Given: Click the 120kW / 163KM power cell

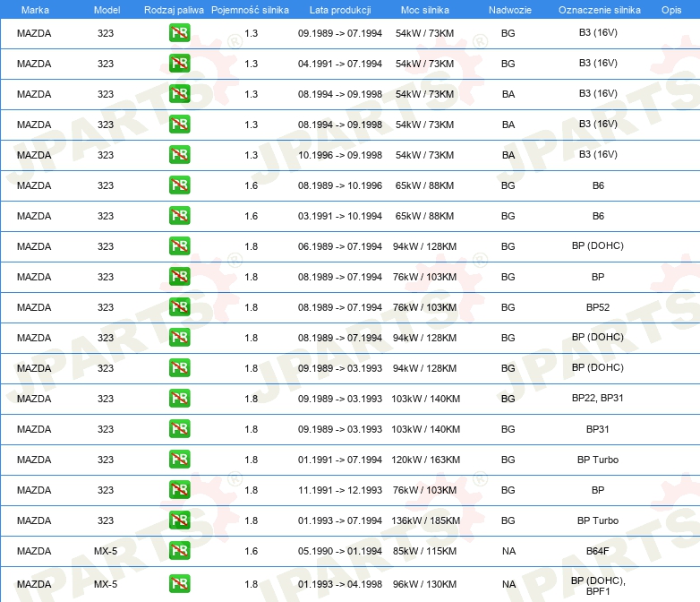Looking at the screenshot, I should point(425,460).
